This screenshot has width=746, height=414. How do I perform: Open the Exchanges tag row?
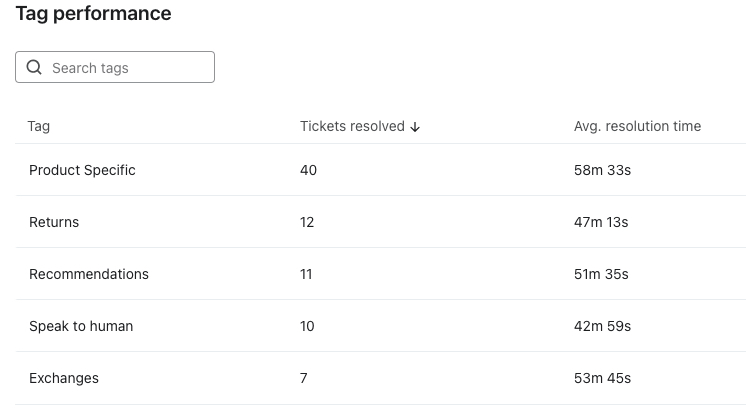click(x=64, y=378)
